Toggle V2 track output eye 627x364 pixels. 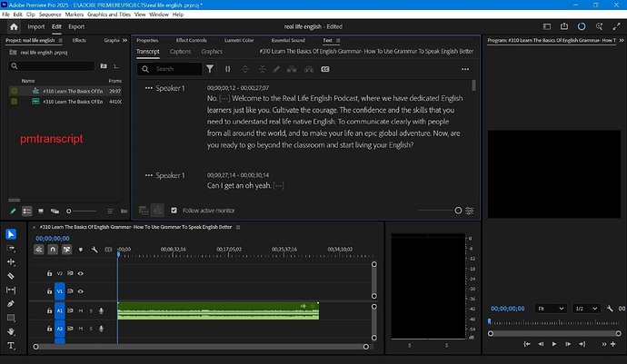tap(80, 273)
